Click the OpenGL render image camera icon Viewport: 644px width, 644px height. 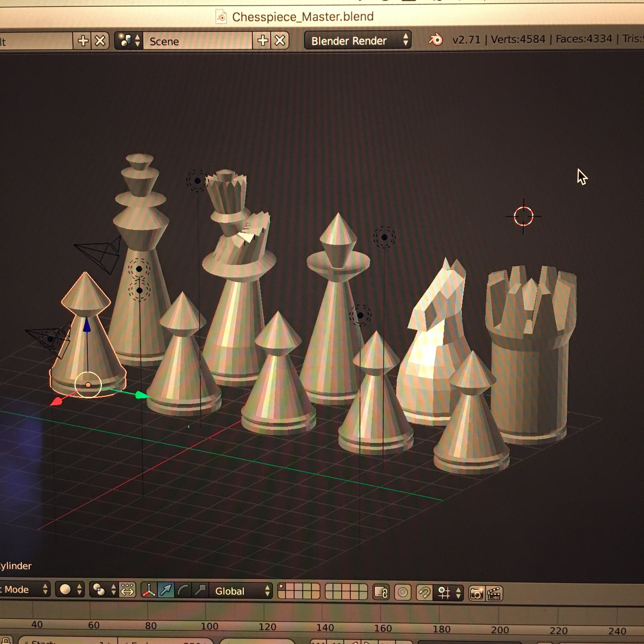tap(476, 594)
